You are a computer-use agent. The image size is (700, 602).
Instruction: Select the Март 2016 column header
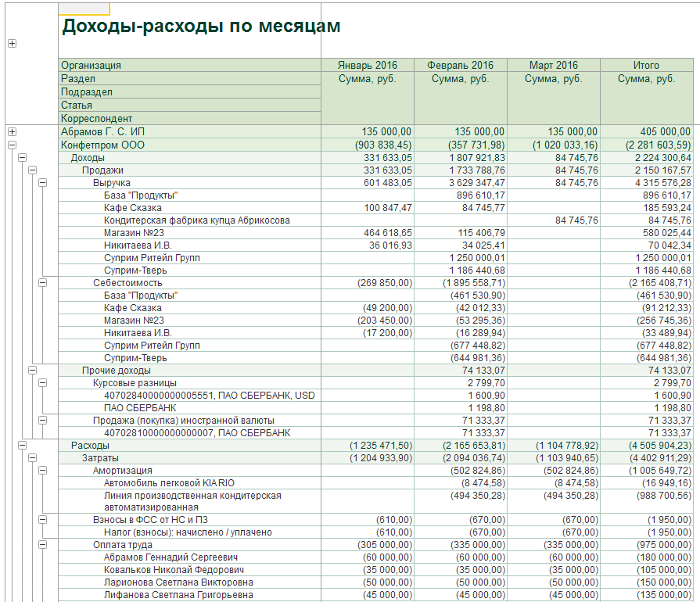click(x=554, y=65)
